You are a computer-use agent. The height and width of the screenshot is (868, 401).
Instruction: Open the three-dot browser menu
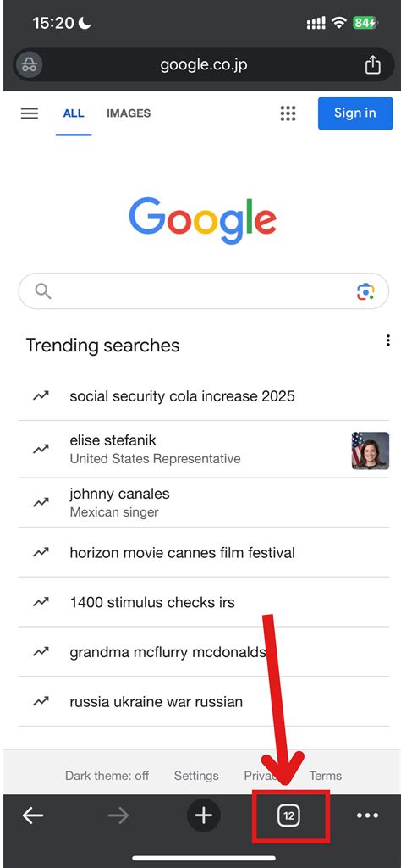(x=367, y=815)
